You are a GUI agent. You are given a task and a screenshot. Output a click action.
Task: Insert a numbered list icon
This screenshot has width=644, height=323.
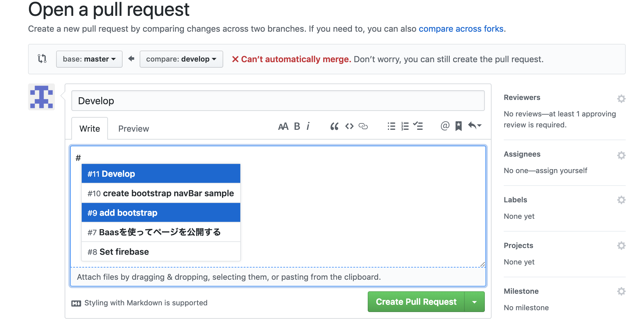[x=405, y=126]
